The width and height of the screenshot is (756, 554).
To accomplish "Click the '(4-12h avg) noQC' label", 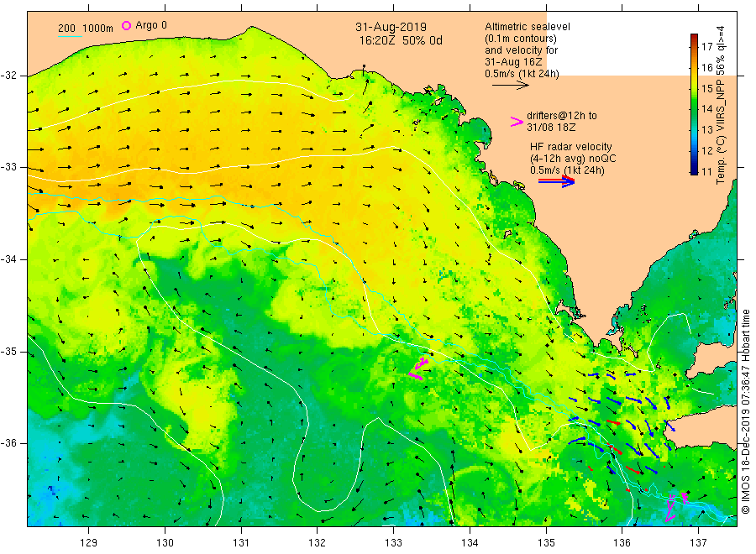I will point(573,159).
